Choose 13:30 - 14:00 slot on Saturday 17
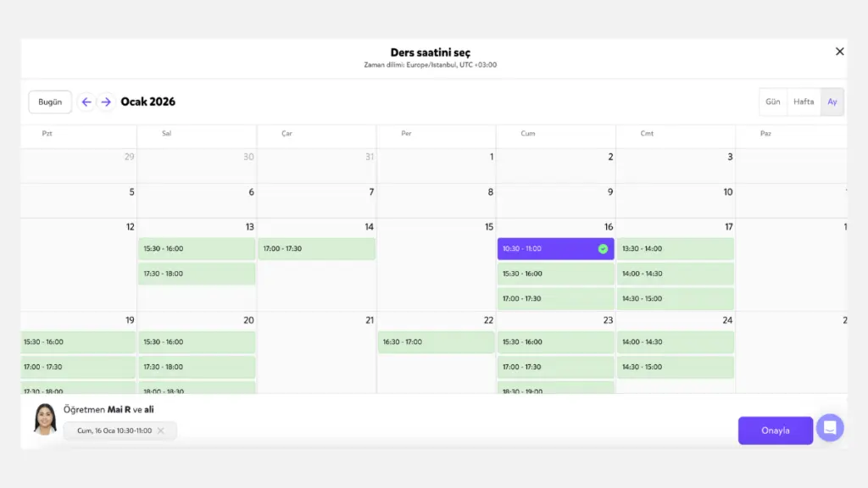 [x=675, y=249]
